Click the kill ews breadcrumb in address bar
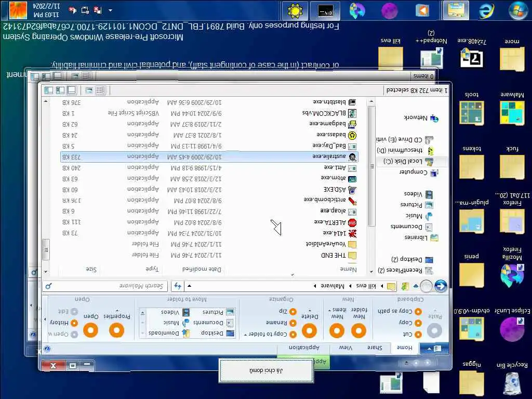 pyautogui.click(x=366, y=286)
